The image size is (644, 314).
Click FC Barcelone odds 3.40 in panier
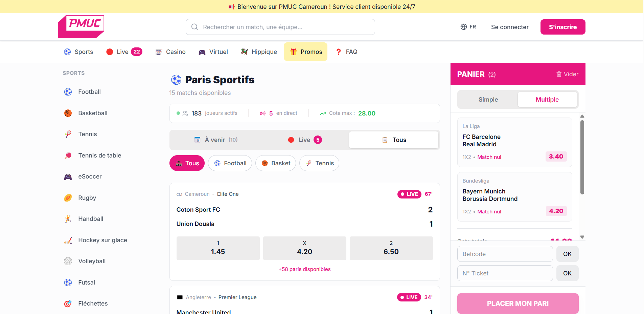pyautogui.click(x=556, y=156)
